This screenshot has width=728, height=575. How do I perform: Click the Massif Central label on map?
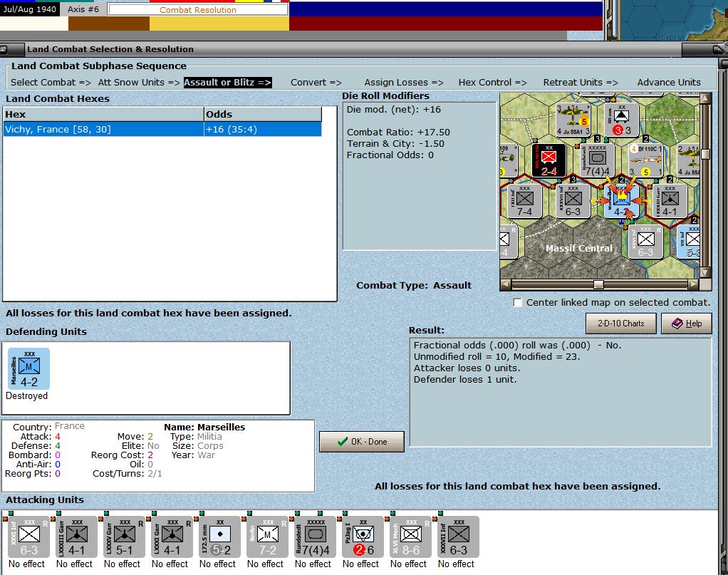pos(578,248)
